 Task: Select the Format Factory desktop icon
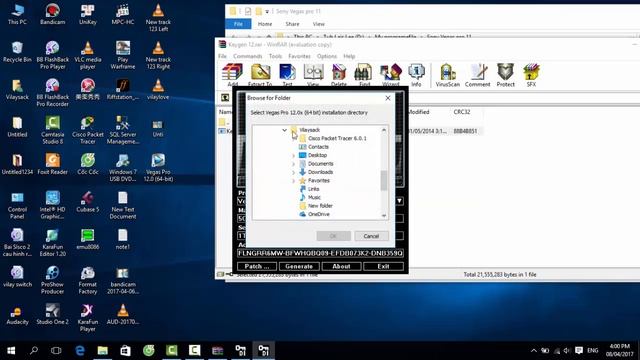tap(87, 280)
